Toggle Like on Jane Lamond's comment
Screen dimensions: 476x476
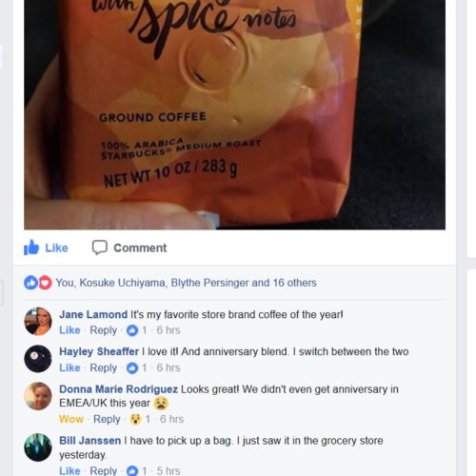click(69, 330)
